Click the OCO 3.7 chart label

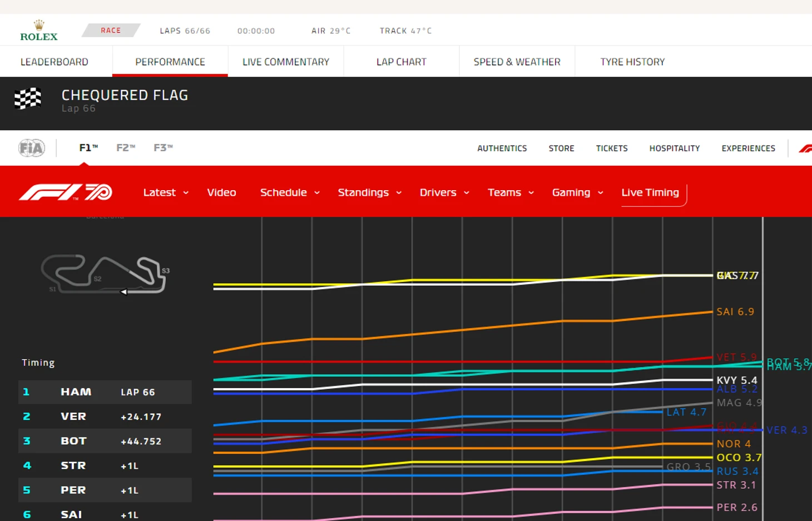tap(739, 458)
